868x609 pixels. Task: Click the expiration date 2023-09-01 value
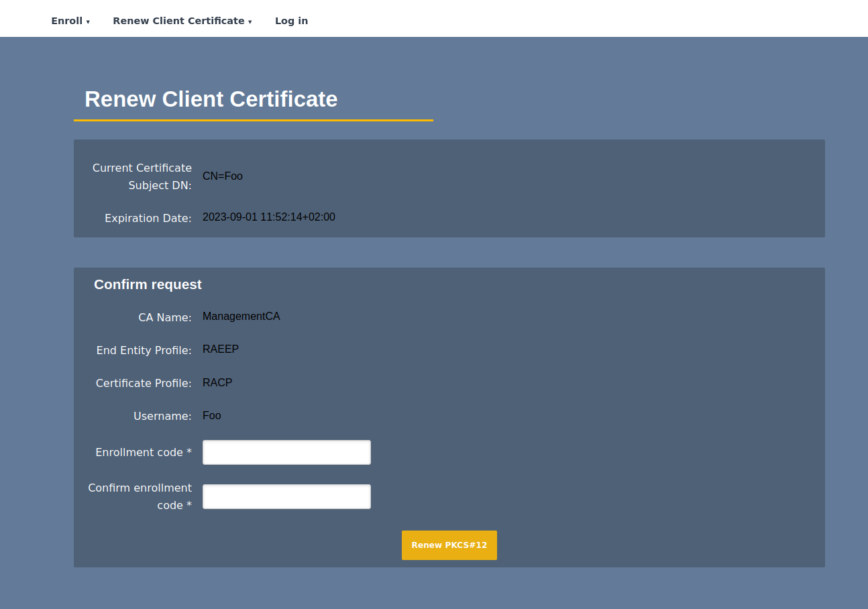tap(268, 217)
